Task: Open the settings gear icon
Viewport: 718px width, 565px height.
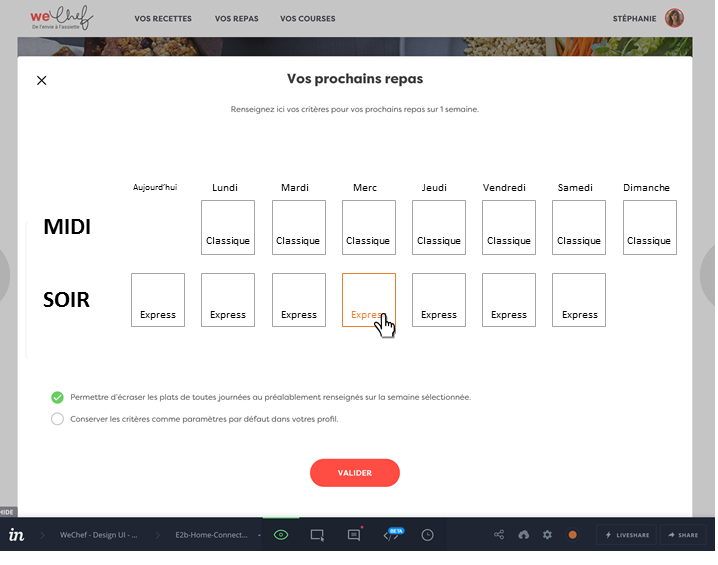Action: 547,534
